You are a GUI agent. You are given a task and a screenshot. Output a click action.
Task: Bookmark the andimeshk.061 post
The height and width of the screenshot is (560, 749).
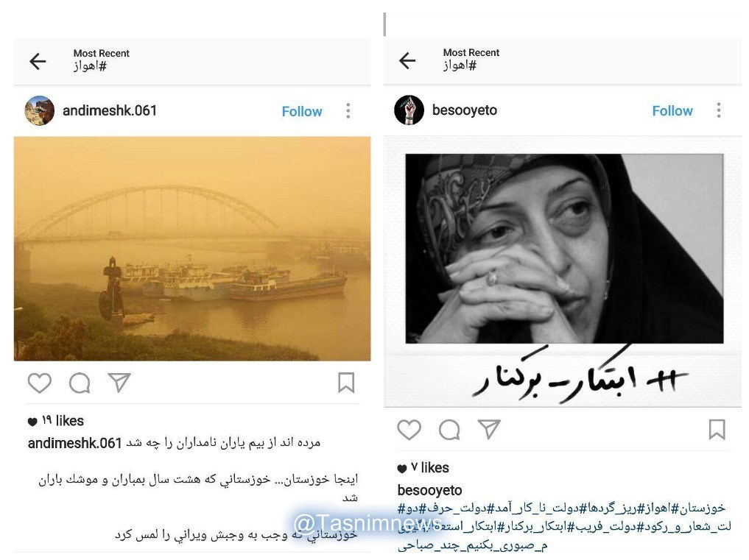pyautogui.click(x=346, y=383)
